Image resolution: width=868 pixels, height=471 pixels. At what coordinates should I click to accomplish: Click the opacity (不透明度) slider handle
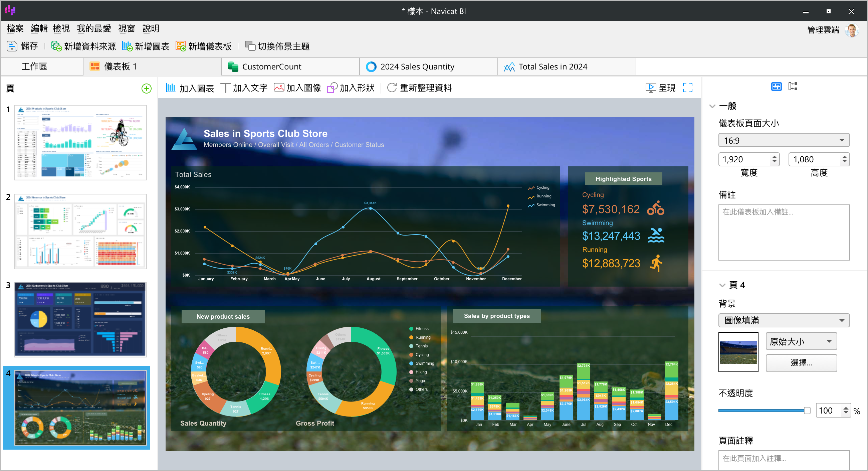(x=807, y=410)
